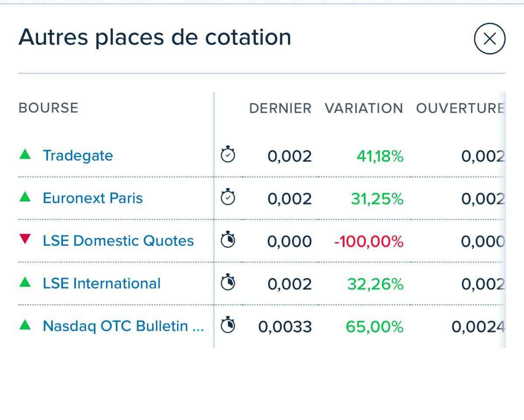524x420 pixels.
Task: Click the DERNIER column header
Action: [280, 108]
